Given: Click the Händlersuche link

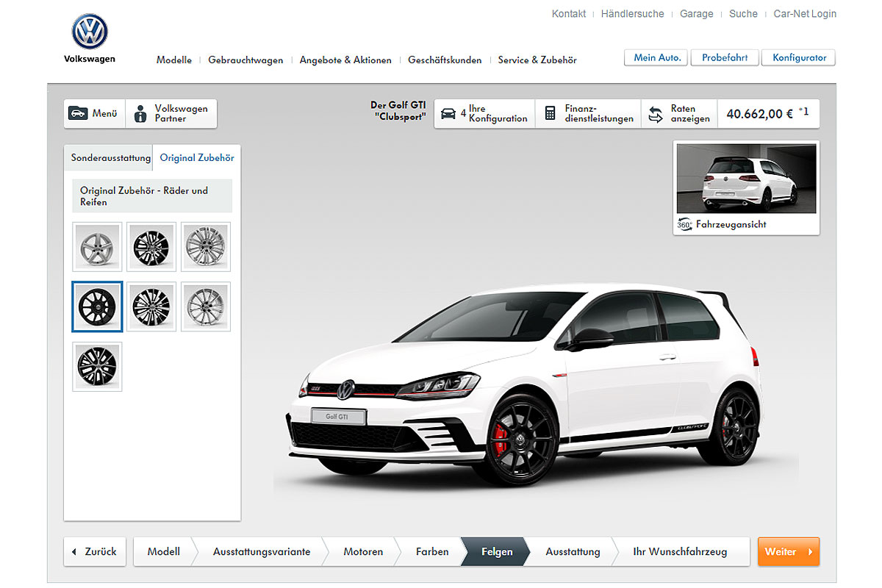Looking at the screenshot, I should pyautogui.click(x=632, y=14).
